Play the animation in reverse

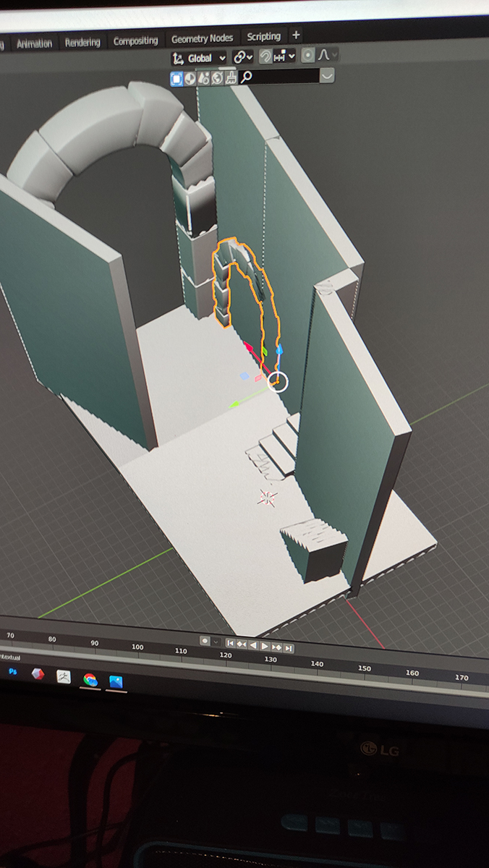click(253, 645)
